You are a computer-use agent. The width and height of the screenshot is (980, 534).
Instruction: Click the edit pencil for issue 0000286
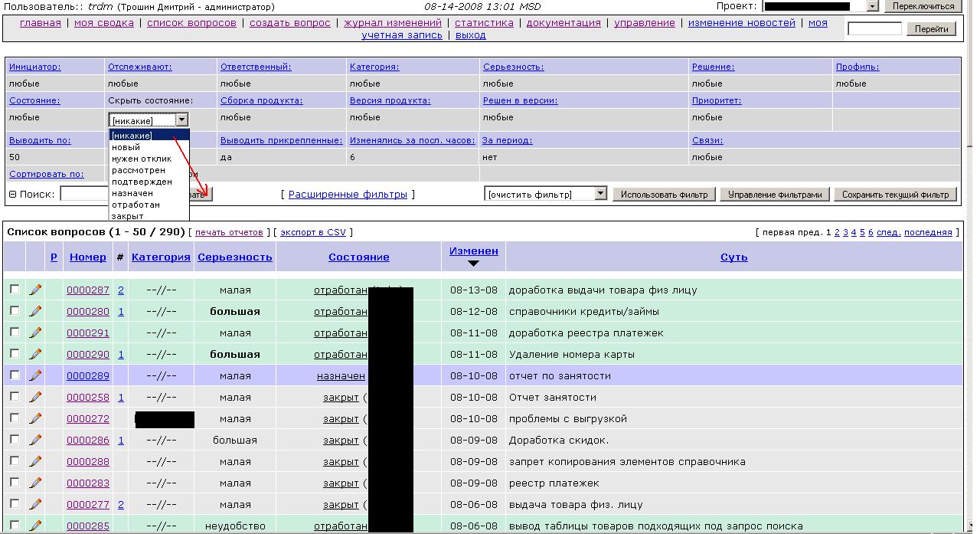click(x=35, y=440)
